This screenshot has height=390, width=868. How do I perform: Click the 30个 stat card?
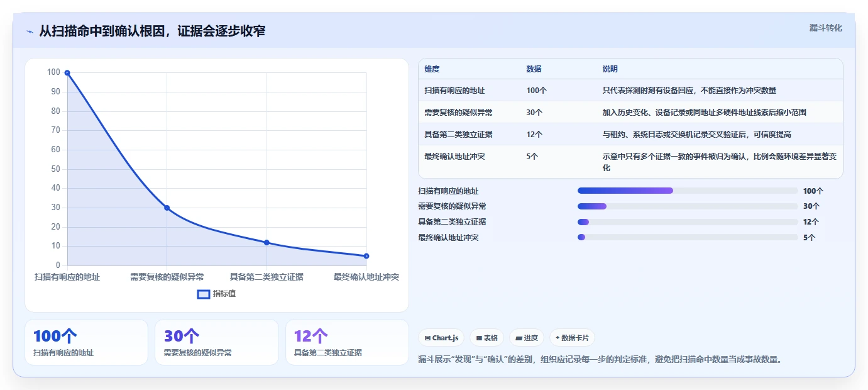[x=217, y=342]
